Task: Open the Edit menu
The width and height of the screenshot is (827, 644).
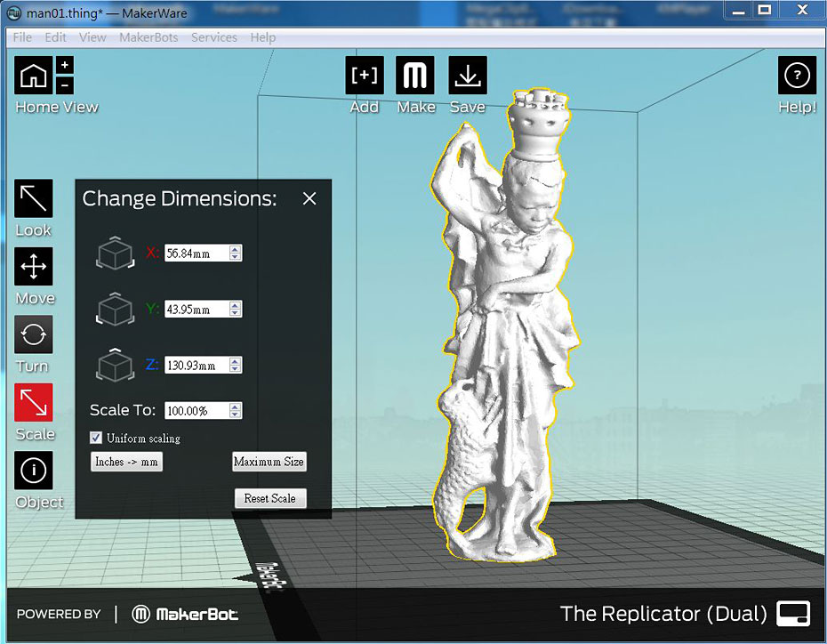Action: pos(55,37)
